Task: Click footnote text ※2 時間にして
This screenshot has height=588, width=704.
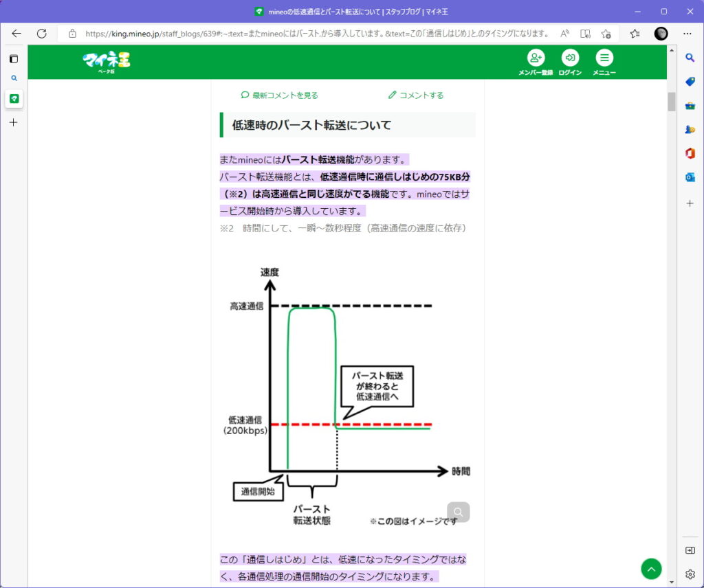Action: coord(344,228)
